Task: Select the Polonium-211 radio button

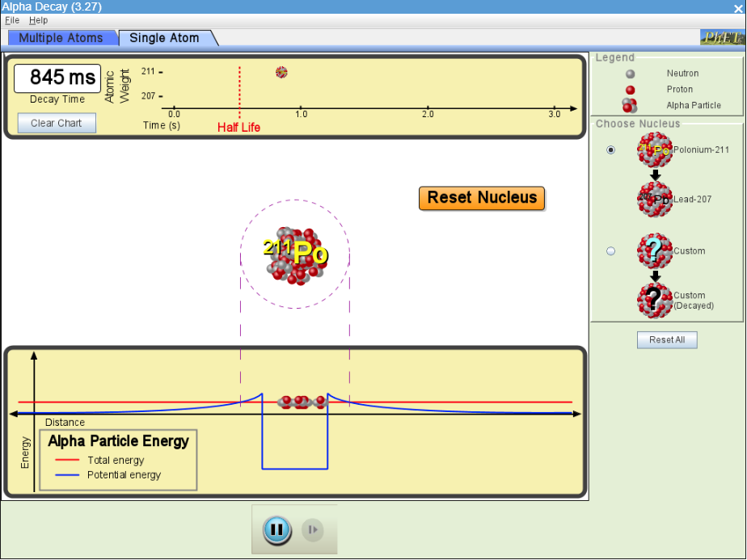Action: 610,149
